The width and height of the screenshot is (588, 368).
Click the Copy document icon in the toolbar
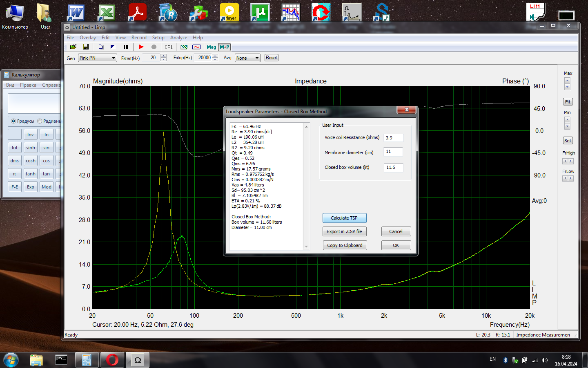101,47
